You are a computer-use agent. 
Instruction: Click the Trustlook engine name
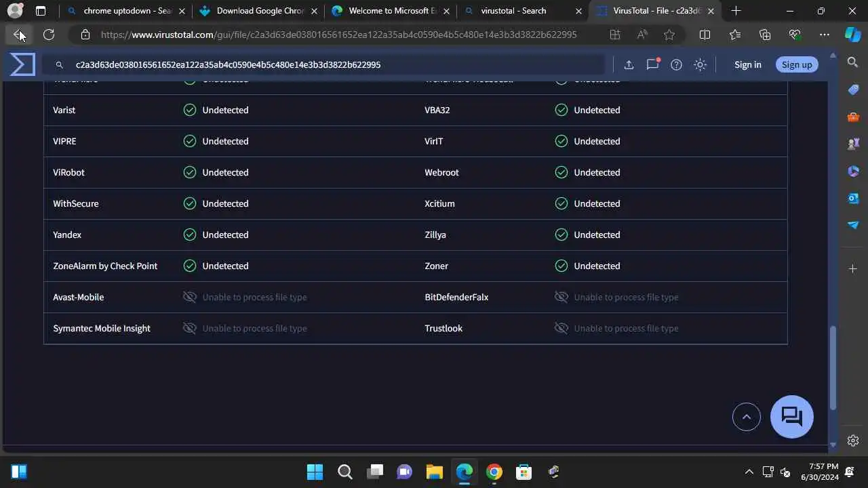pos(443,328)
